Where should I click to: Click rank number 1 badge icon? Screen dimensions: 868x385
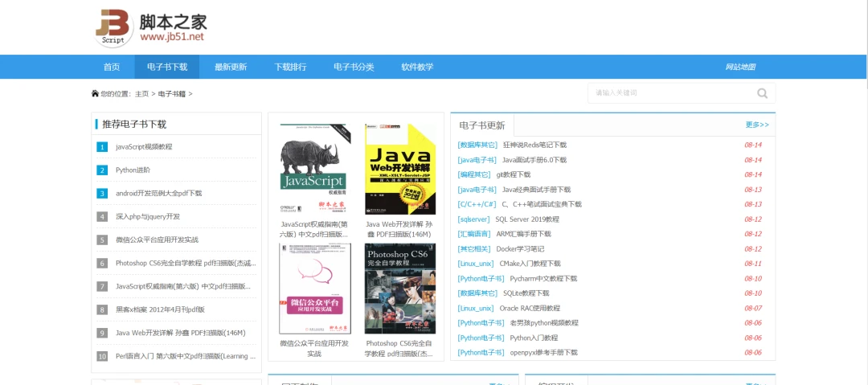click(x=102, y=147)
